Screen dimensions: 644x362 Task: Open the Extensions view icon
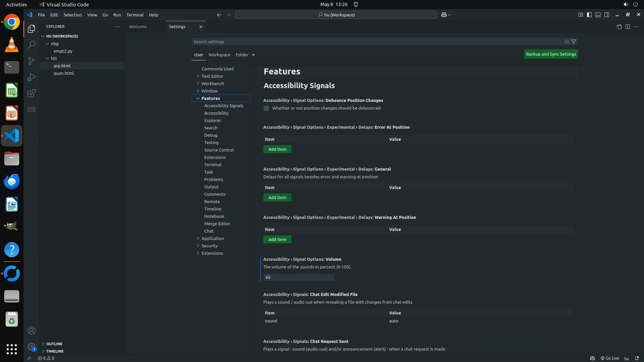tap(31, 93)
